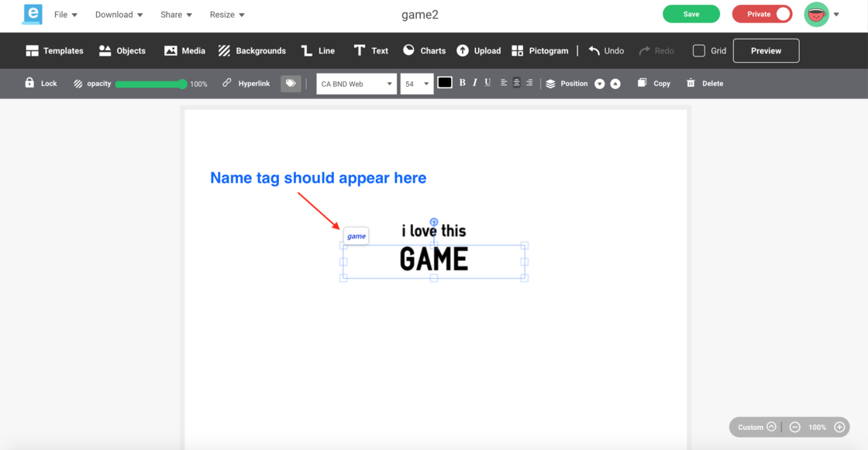Open the Resize menu
This screenshot has height=450, width=868.
227,15
